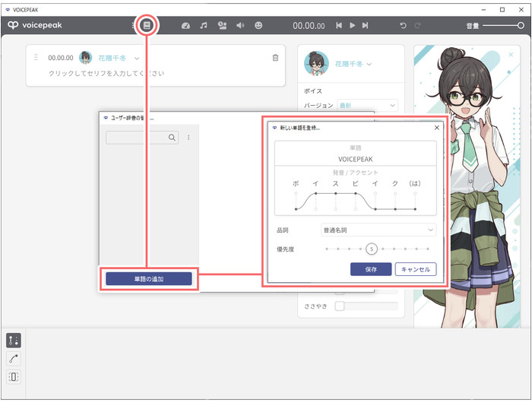Click the line text input placeholder
This screenshot has height=403, width=532.
tap(106, 73)
